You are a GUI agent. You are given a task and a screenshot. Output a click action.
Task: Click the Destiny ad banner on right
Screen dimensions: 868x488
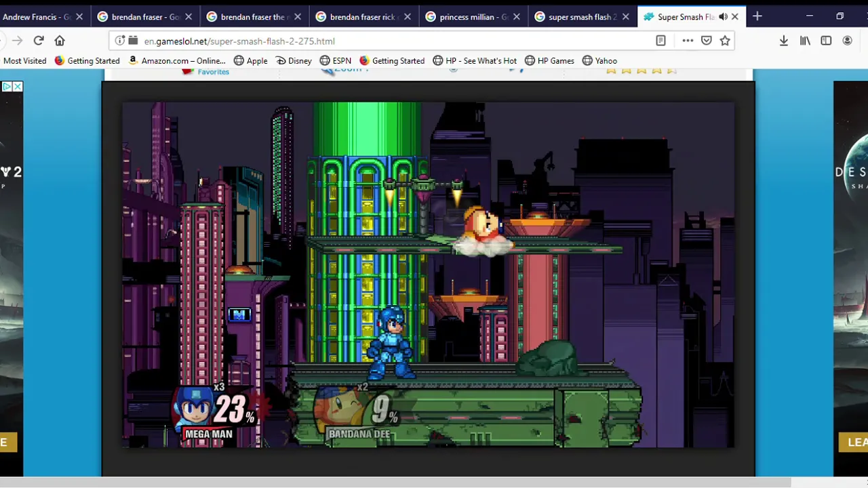click(x=850, y=278)
